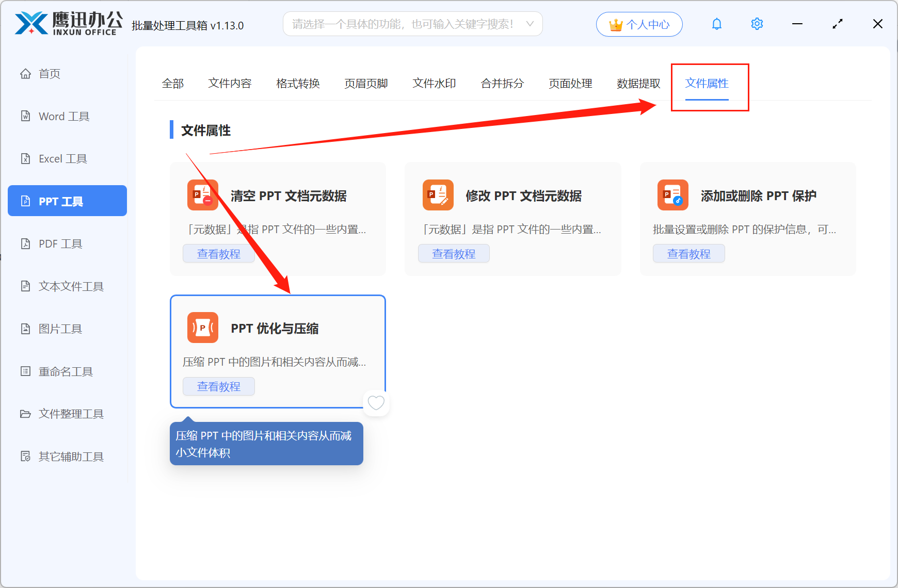The image size is (898, 588).
Task: Select the Excel 工具 sidebar entry
Action: (62, 158)
